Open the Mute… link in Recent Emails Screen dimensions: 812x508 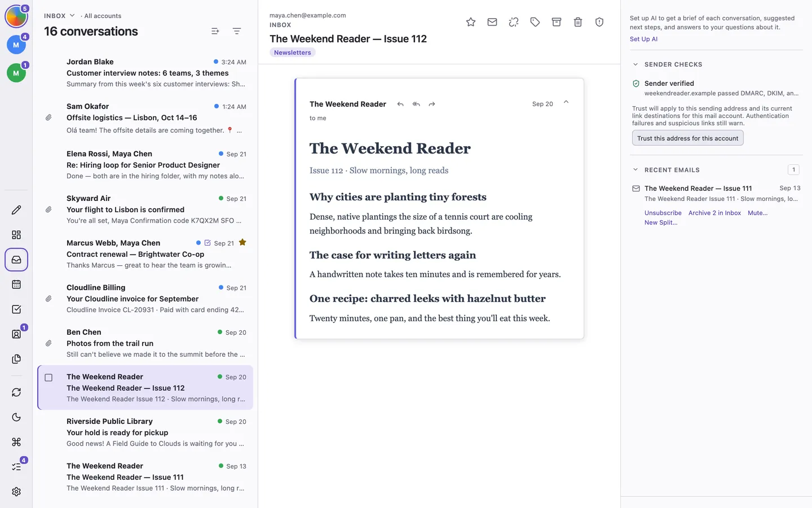757,213
